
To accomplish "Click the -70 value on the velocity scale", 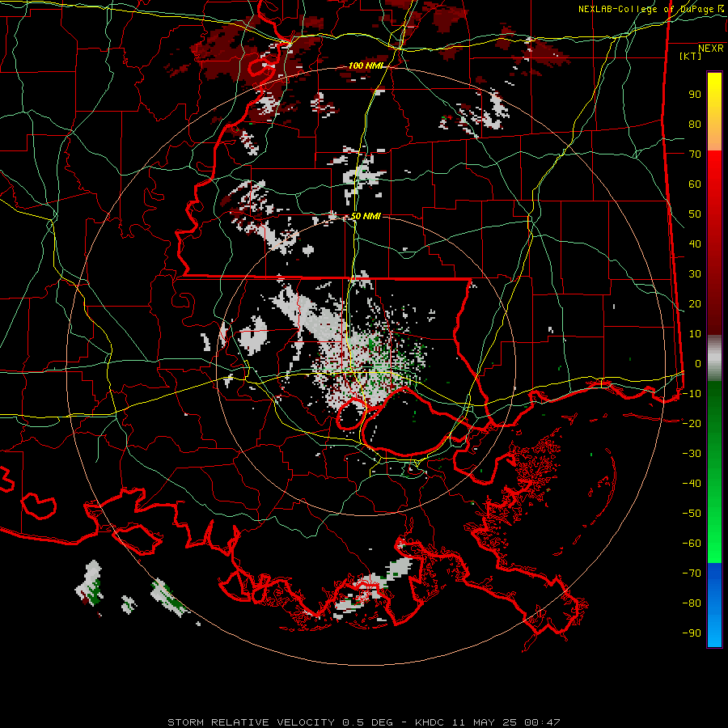I will coord(692,574).
